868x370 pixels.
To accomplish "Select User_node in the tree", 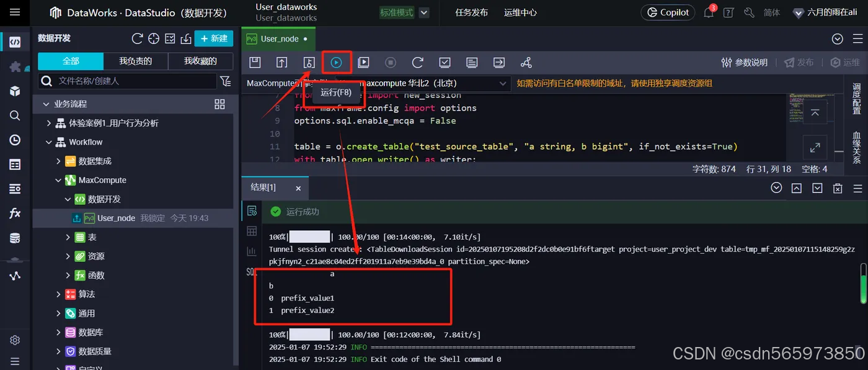I will pyautogui.click(x=116, y=218).
